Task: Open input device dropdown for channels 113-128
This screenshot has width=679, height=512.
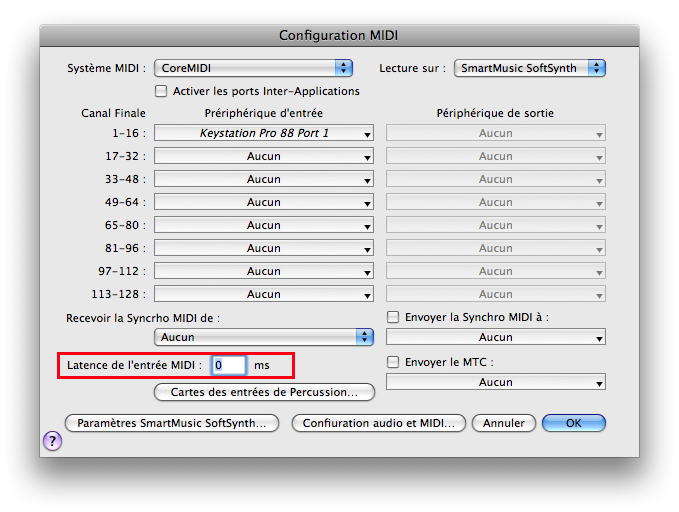Action: click(264, 294)
